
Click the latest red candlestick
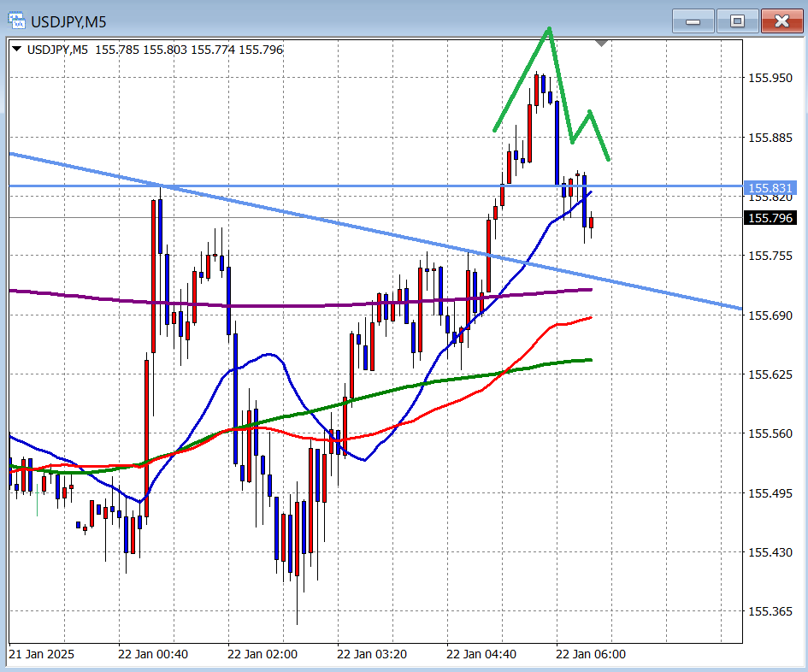click(x=591, y=222)
